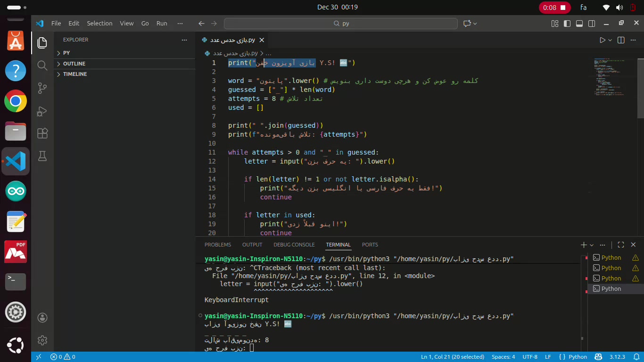The width and height of the screenshot is (644, 362).
Task: Expand the OUTLINE section
Action: click(x=74, y=64)
